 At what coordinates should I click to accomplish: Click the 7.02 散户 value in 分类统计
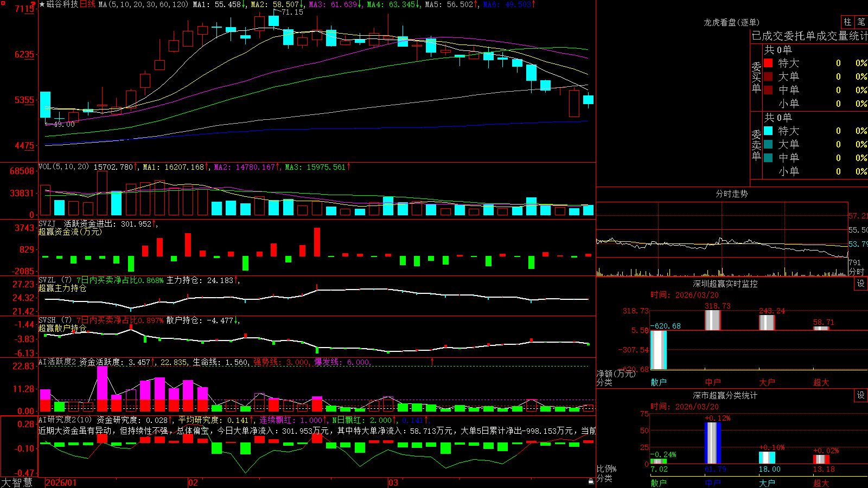[x=659, y=469]
